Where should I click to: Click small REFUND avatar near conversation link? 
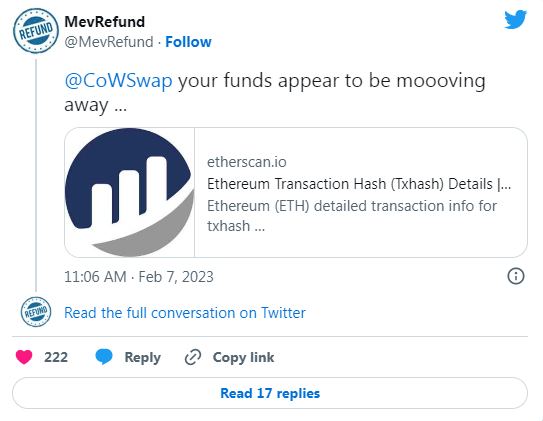[36, 312]
